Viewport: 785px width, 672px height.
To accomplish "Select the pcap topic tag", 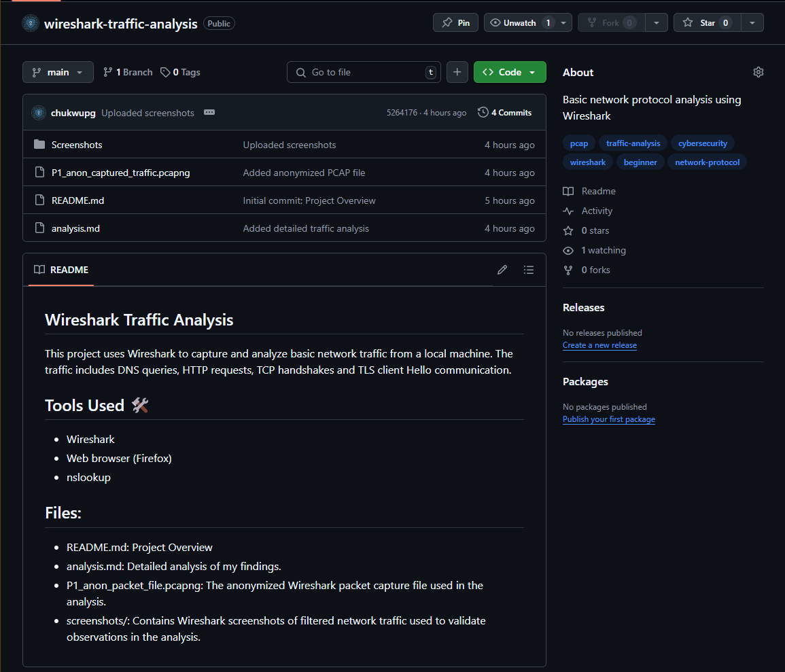I will (579, 143).
